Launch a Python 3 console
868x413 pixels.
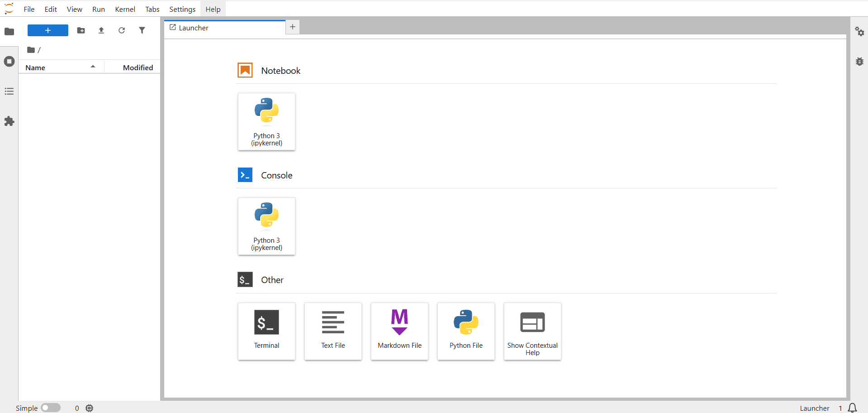coord(266,226)
